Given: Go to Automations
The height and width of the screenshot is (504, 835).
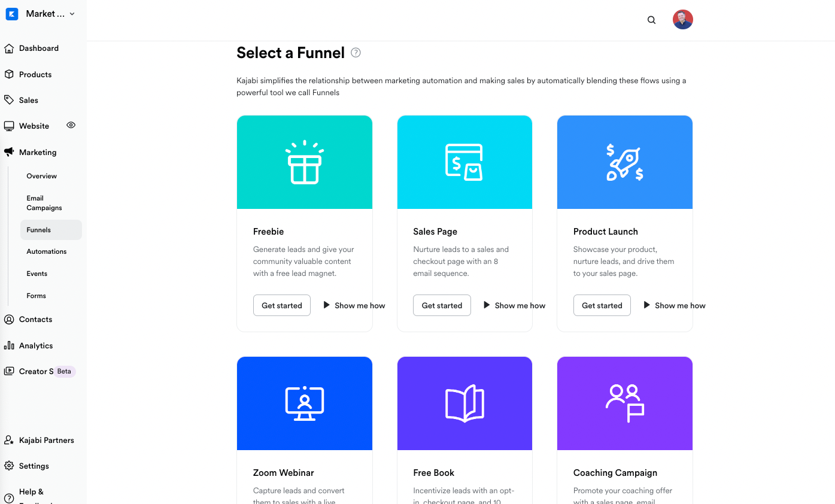Looking at the screenshot, I should coord(47,251).
